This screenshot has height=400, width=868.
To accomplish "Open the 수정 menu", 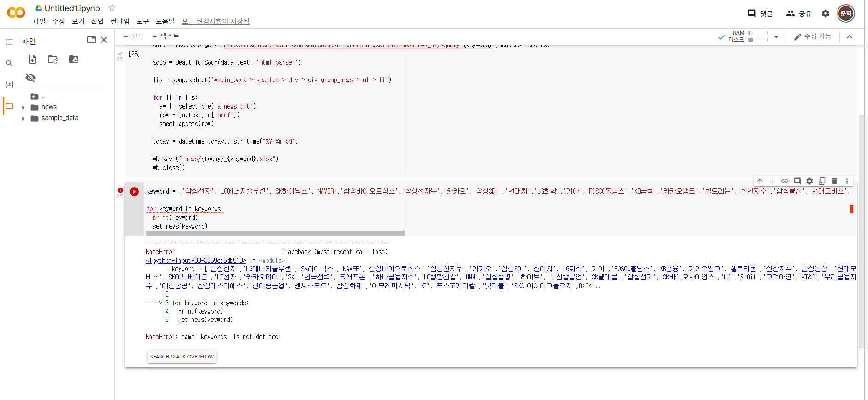I will pyautogui.click(x=59, y=21).
